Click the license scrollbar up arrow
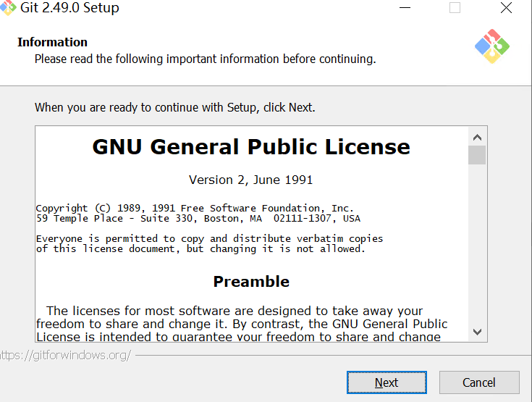 pyautogui.click(x=477, y=137)
